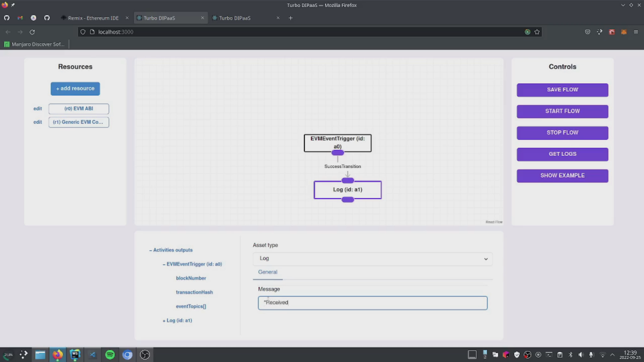Open Spotify from the taskbar
This screenshot has width=644, height=362.
(x=110, y=355)
